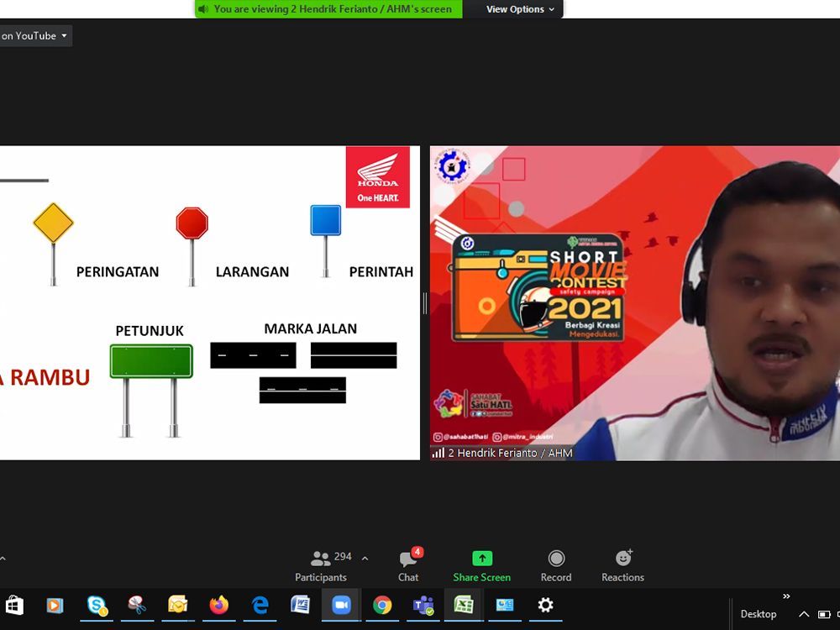
Task: Show hidden system tray icons
Action: [x=804, y=615]
